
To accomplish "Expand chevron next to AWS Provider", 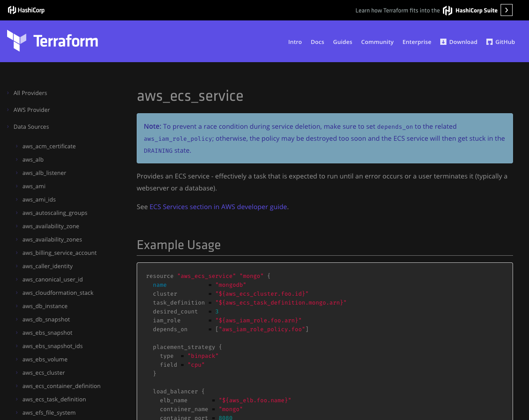I will (x=8, y=109).
